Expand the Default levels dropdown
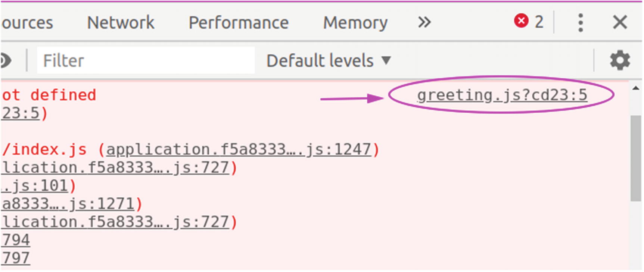Screen dimensions: 644x272 point(329,60)
